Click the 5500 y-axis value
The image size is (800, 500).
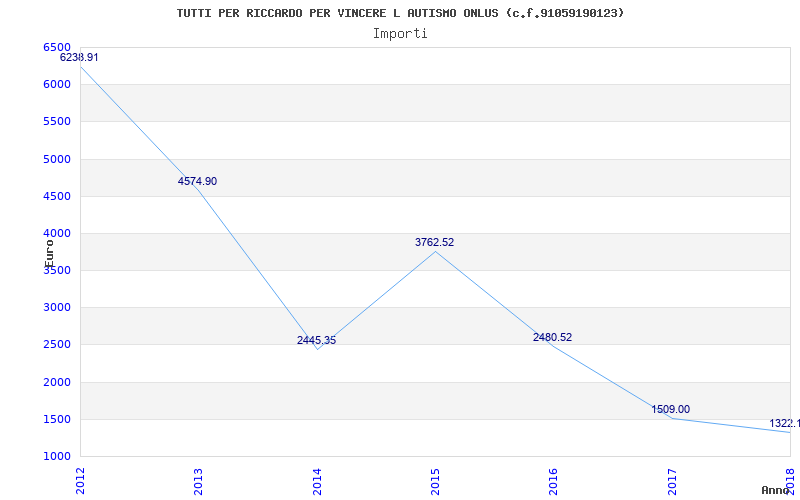[x=57, y=122]
